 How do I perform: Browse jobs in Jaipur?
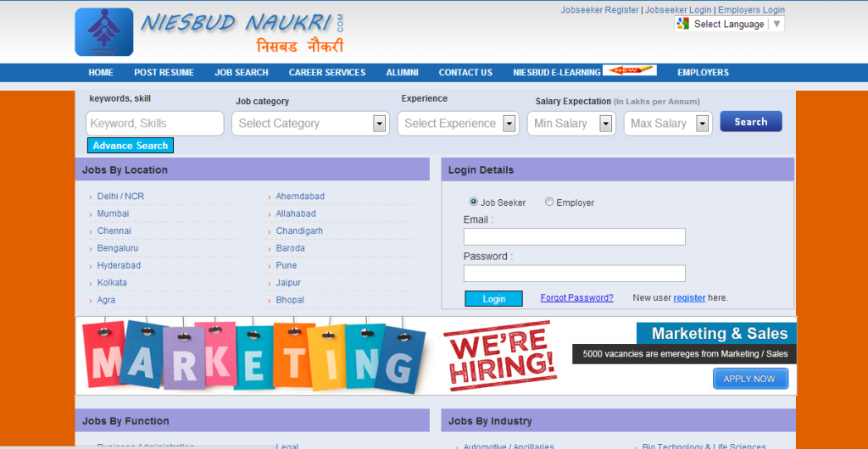(x=288, y=283)
